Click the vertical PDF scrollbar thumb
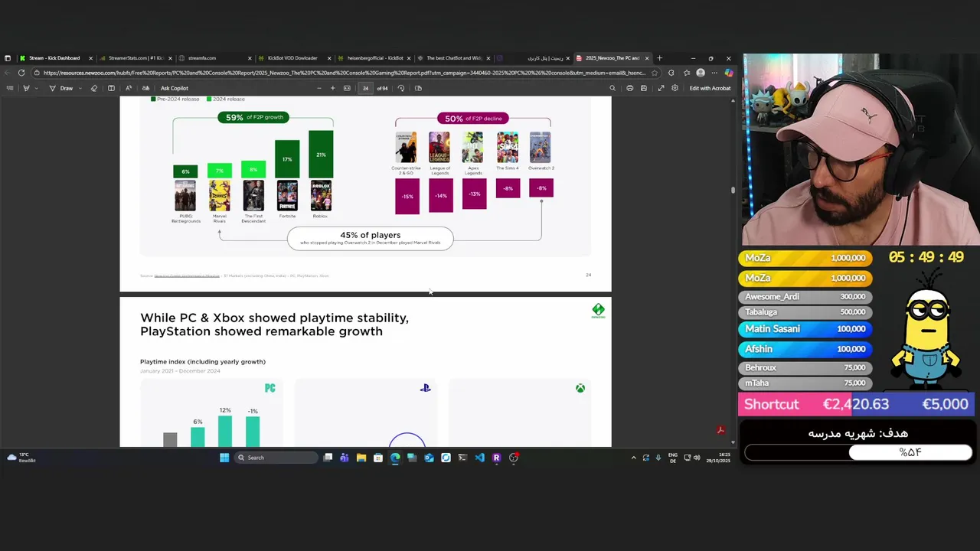The height and width of the screenshot is (551, 980). click(733, 190)
